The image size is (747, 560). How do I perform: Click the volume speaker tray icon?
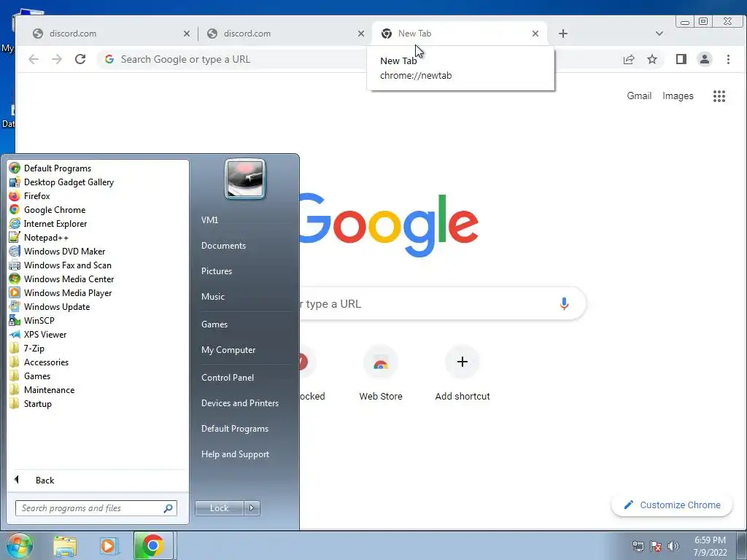[x=673, y=545]
